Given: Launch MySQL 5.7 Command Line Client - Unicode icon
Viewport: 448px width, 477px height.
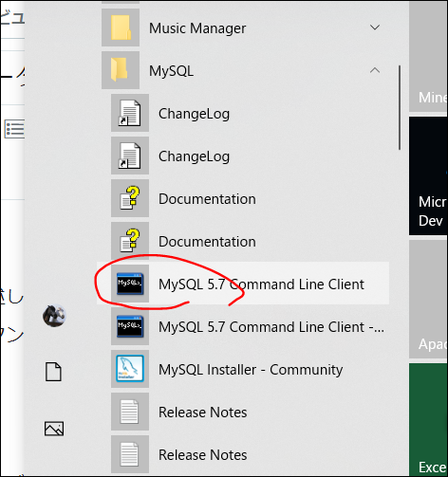Looking at the screenshot, I should 130,326.
